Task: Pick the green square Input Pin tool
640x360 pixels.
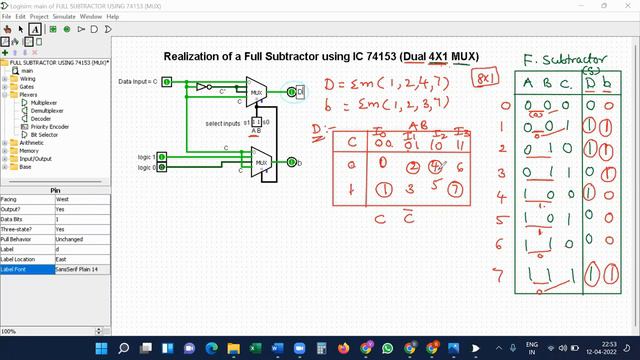Action: tap(53, 29)
